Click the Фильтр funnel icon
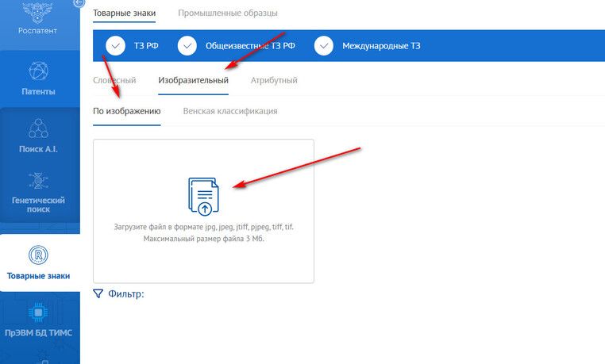This screenshot has width=605, height=364. point(98,294)
